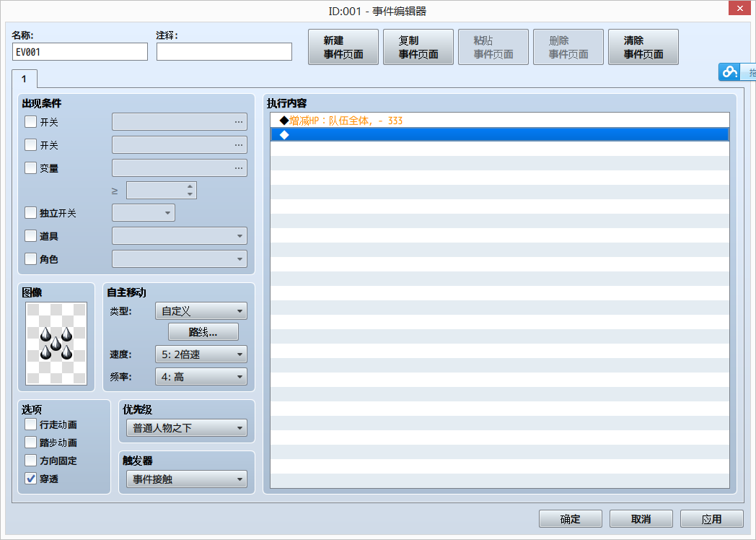Expand the 优先级 dropdown showing 普通人物之下
Image resolution: width=756 pixels, height=540 pixels.
coord(187,428)
